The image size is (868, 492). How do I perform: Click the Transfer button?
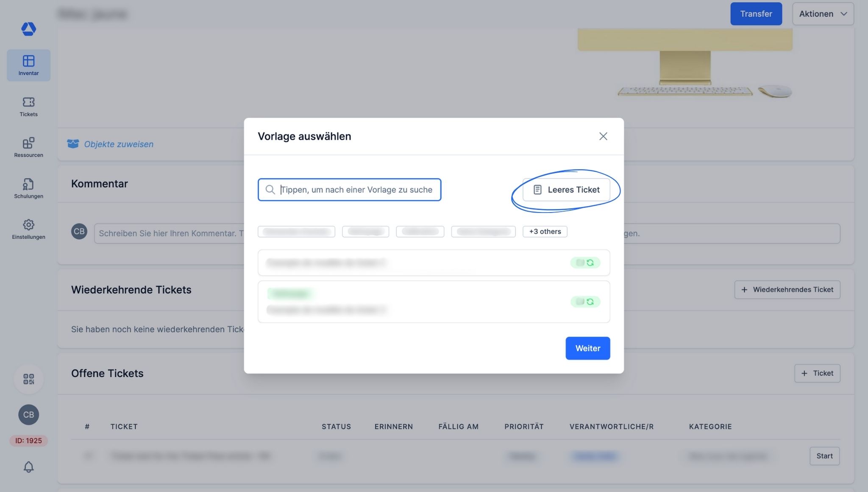click(x=756, y=14)
